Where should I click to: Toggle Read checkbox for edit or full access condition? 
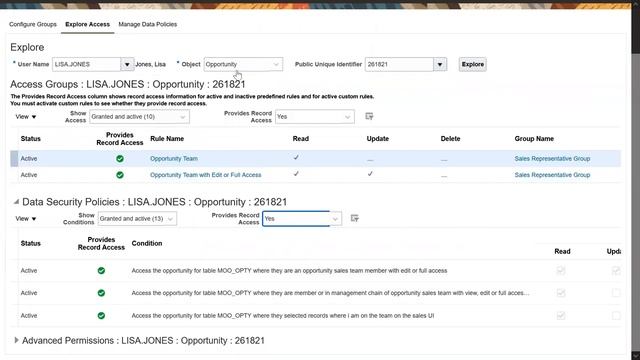[561, 270]
